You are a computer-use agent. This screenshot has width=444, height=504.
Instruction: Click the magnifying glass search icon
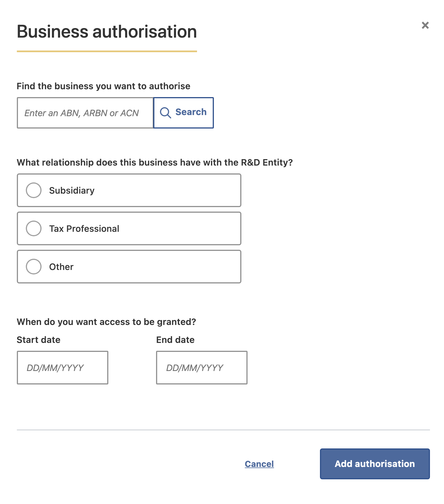point(165,113)
